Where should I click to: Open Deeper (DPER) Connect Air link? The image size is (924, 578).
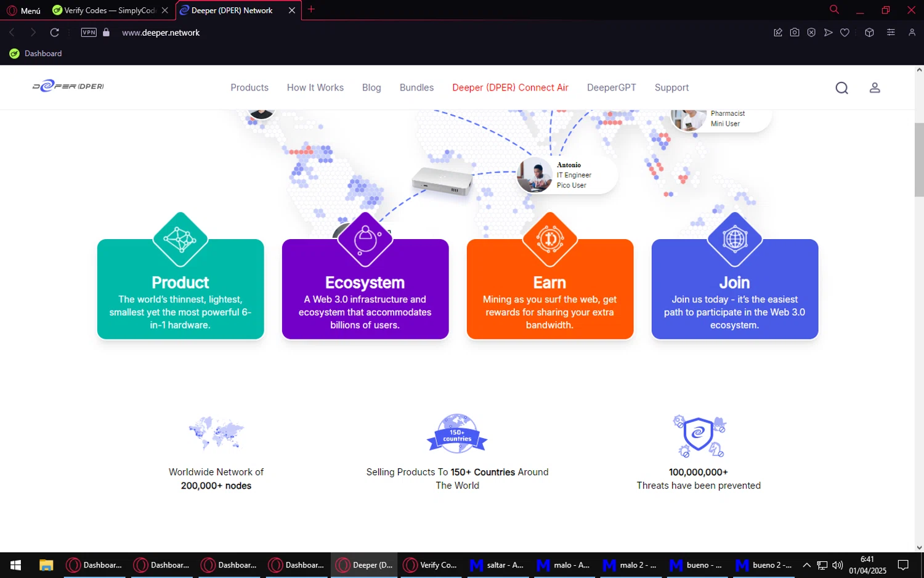(x=510, y=88)
